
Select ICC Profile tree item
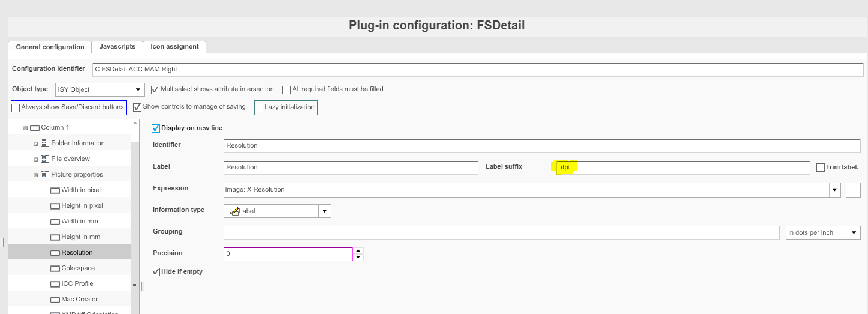(x=77, y=284)
